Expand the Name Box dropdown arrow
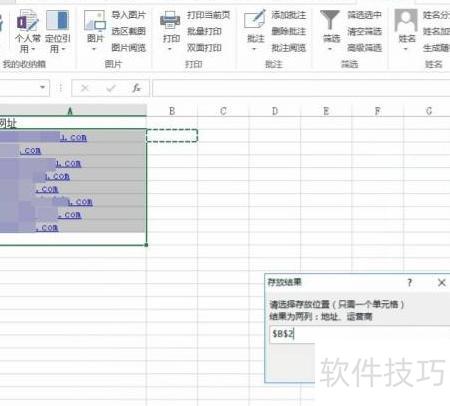 click(x=42, y=88)
